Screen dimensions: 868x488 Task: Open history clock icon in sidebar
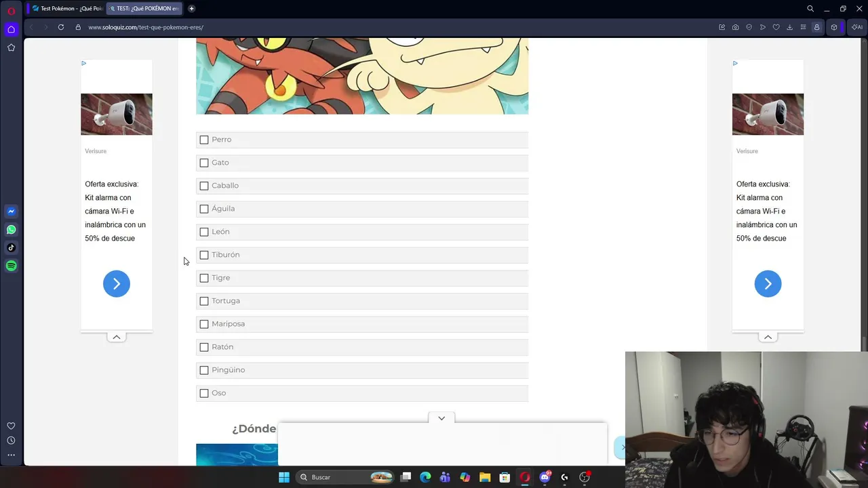coord(11,441)
